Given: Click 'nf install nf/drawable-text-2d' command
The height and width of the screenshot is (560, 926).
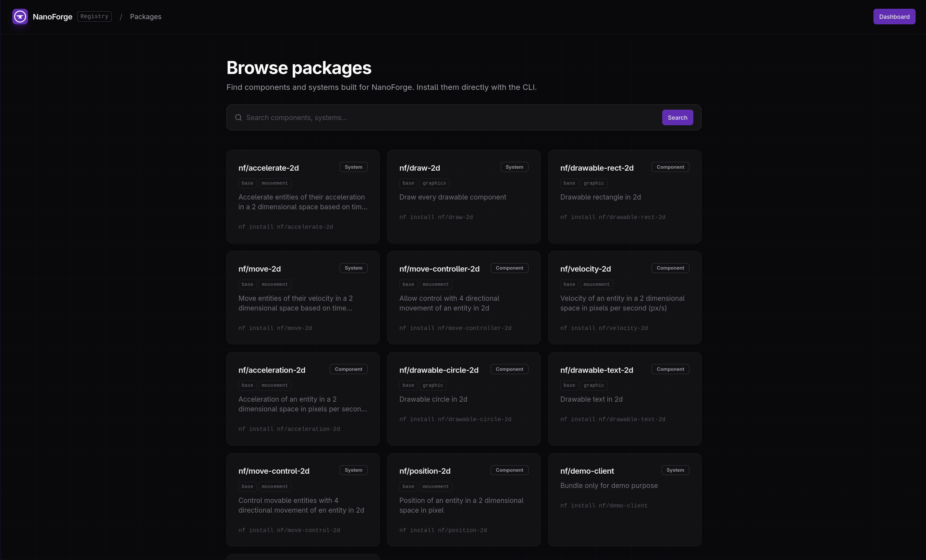Looking at the screenshot, I should tap(613, 420).
